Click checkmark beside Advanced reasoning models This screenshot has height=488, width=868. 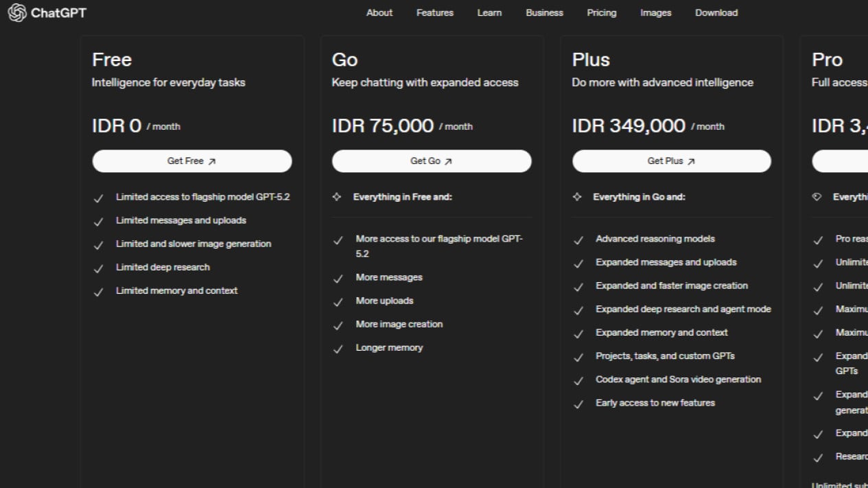[x=578, y=240]
